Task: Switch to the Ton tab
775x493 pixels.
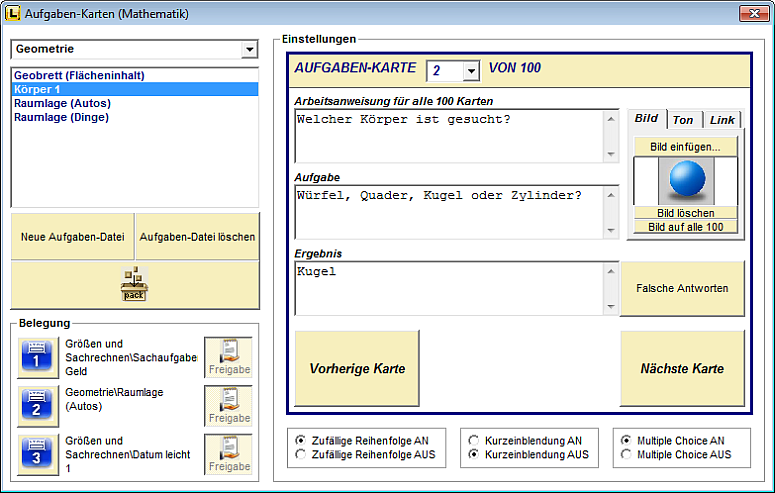Action: pyautogui.click(x=683, y=120)
